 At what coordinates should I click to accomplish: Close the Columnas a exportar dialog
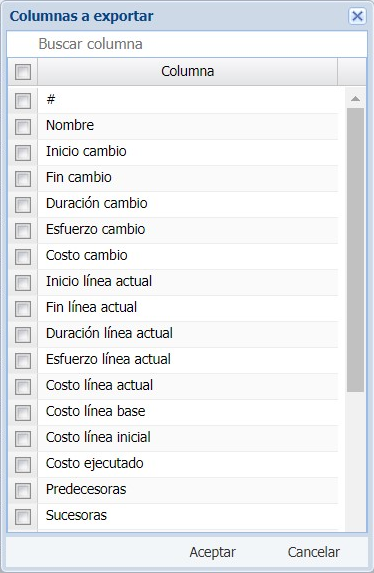[357, 16]
